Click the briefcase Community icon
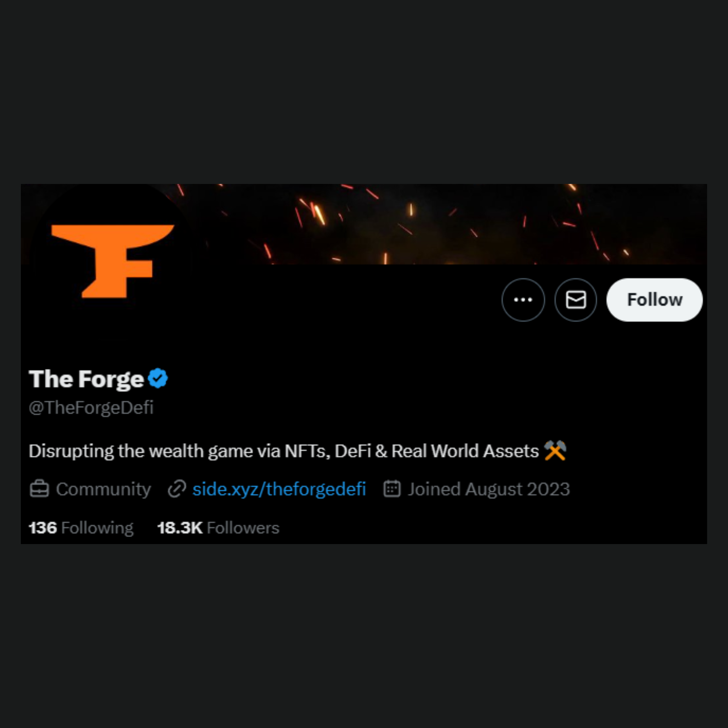728x728 pixels. pyautogui.click(x=39, y=489)
